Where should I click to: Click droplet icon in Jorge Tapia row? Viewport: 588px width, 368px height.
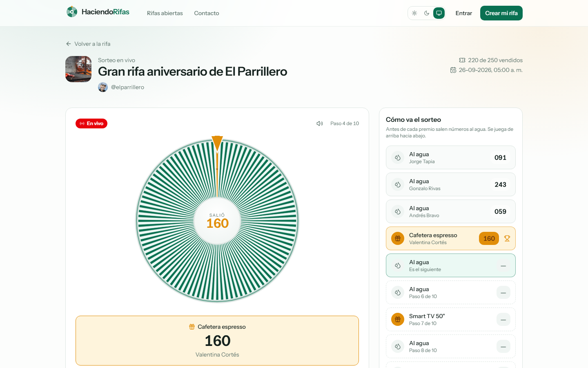398,157
